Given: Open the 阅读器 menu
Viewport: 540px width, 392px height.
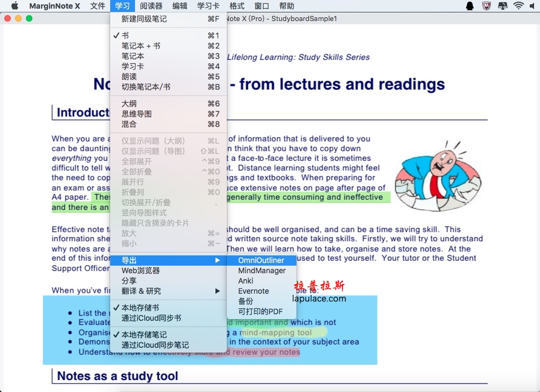Looking at the screenshot, I should pyautogui.click(x=151, y=6).
